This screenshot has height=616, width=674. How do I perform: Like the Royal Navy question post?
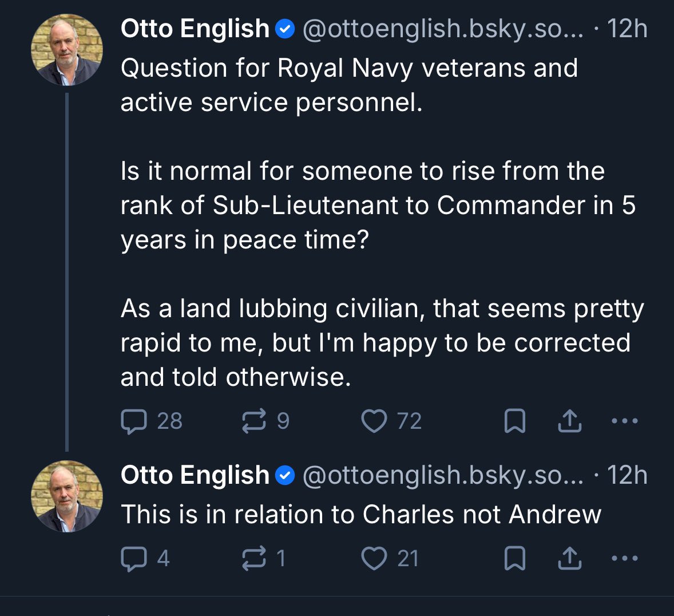374,422
